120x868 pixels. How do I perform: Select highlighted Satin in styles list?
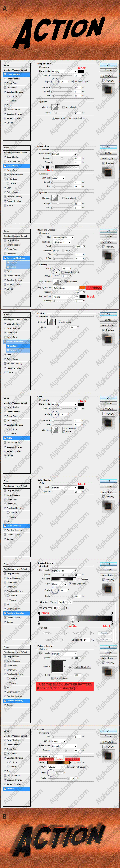pos(17,438)
